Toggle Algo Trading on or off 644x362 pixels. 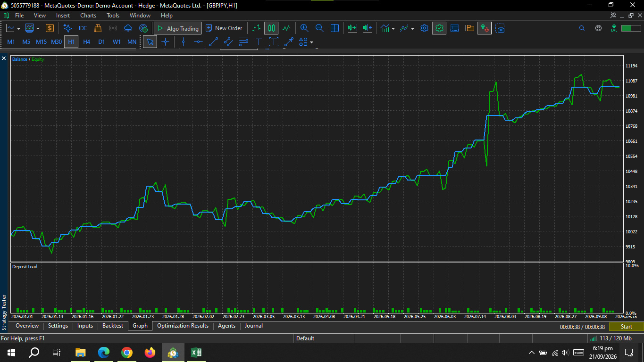177,28
